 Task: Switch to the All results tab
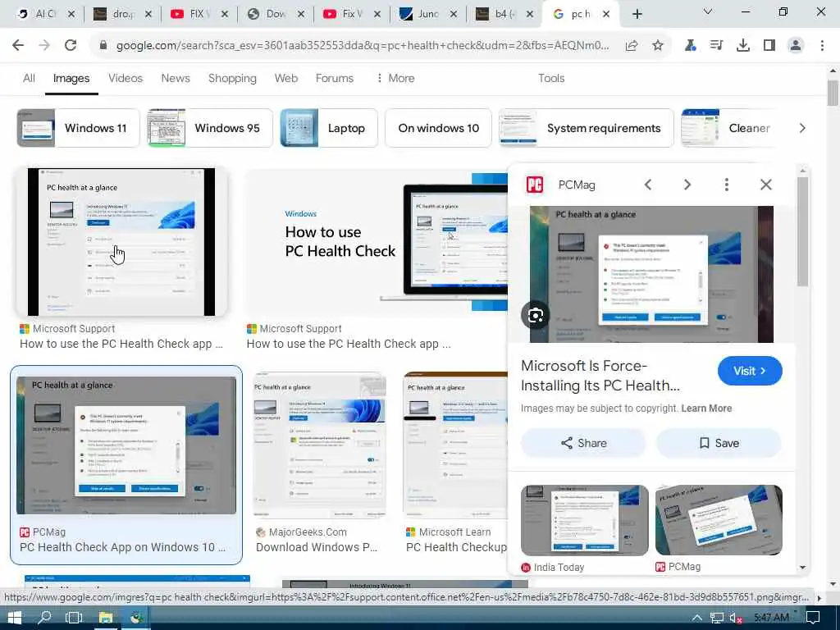click(29, 78)
